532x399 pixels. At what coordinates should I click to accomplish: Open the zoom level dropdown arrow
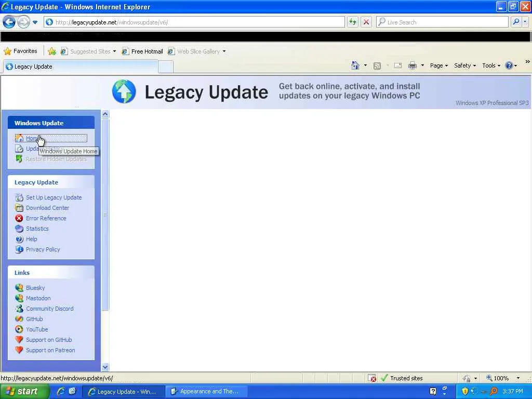coord(518,378)
